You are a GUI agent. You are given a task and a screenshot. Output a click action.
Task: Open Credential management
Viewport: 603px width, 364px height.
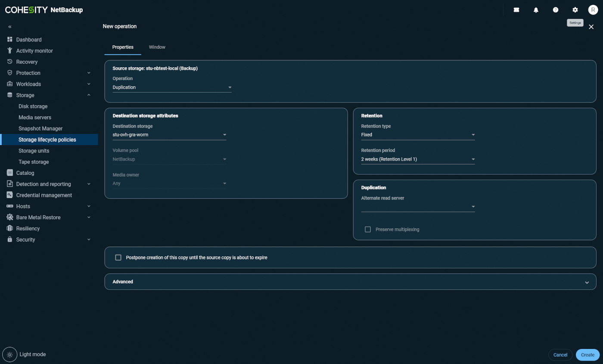(44, 195)
